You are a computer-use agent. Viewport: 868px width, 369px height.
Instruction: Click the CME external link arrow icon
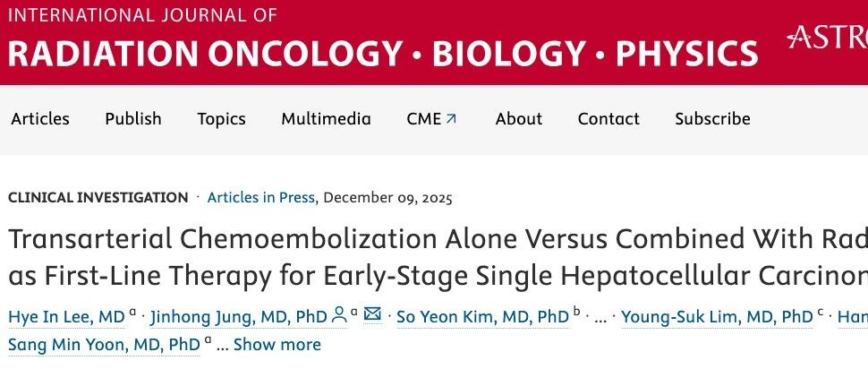tap(451, 118)
